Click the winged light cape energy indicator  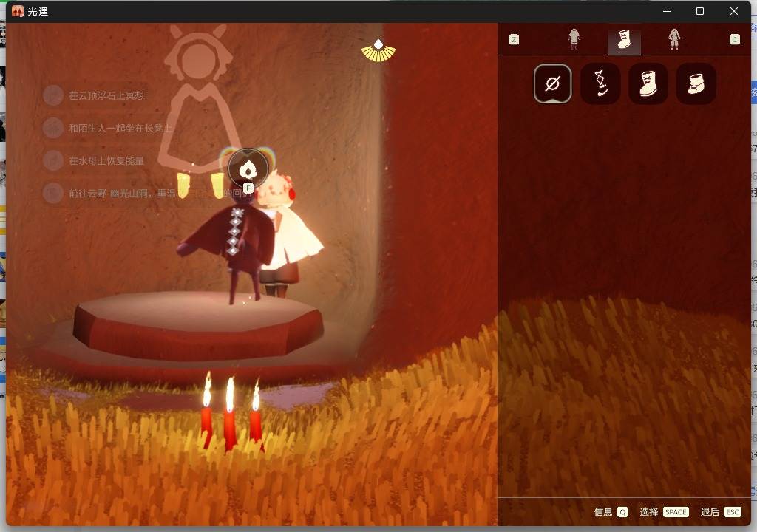pos(378,51)
